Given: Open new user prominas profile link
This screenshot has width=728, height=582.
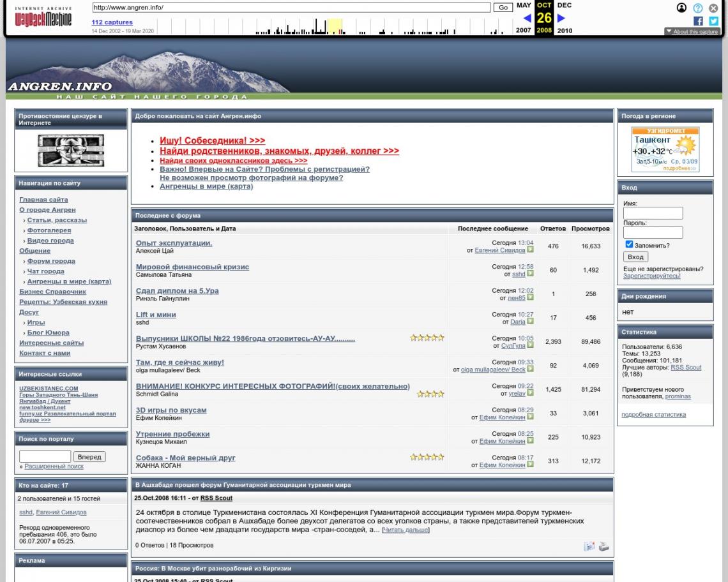Looking at the screenshot, I should pos(678,397).
